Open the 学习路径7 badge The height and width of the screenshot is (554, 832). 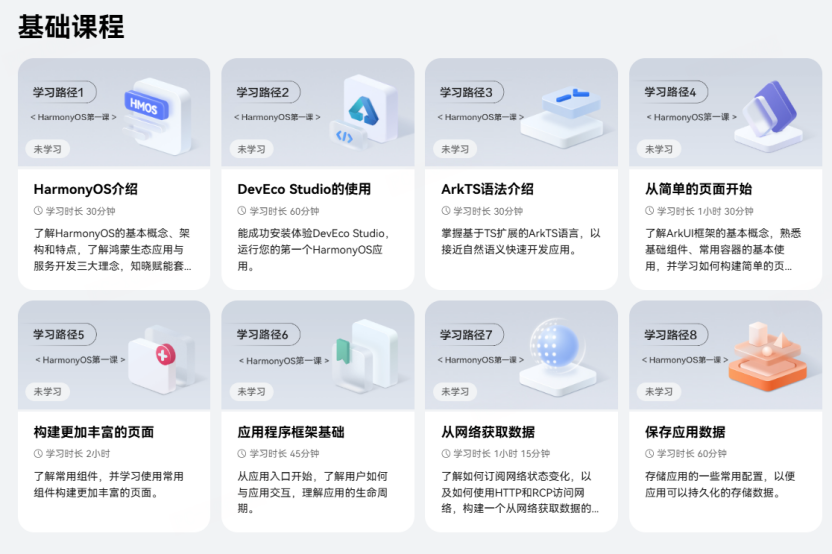[x=469, y=334]
